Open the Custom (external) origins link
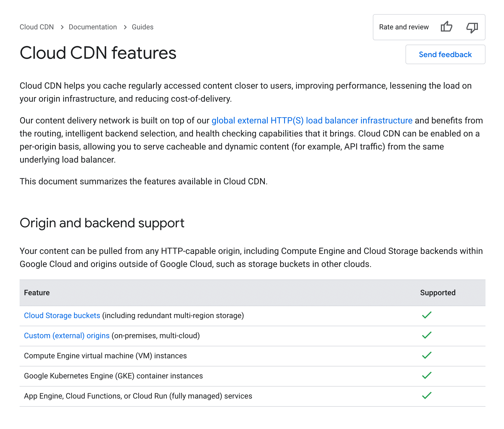 (x=67, y=335)
